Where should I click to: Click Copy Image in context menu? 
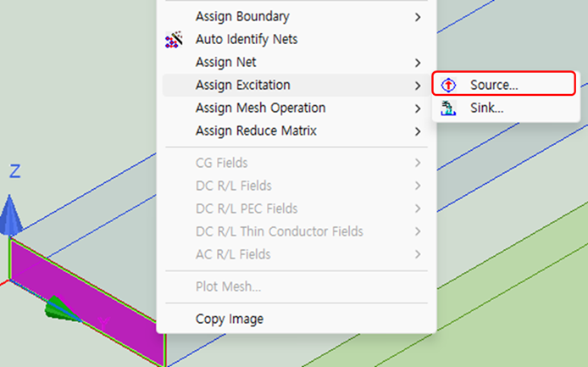pyautogui.click(x=229, y=319)
